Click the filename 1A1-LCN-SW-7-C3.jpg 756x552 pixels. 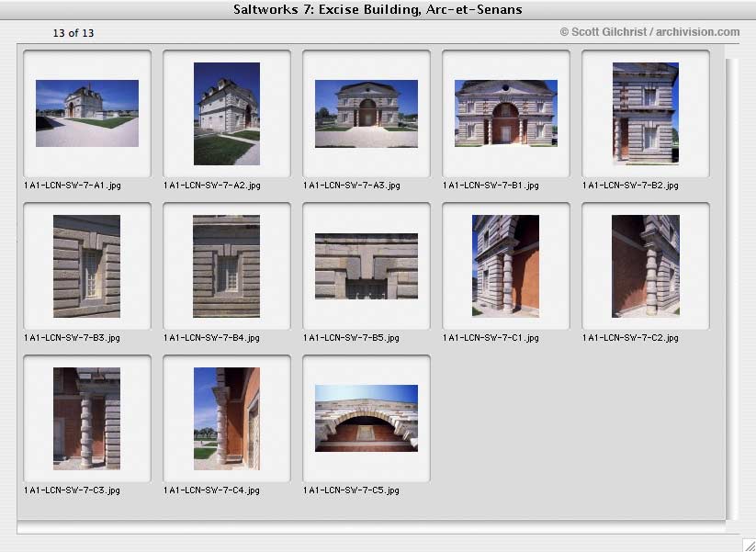click(x=72, y=490)
